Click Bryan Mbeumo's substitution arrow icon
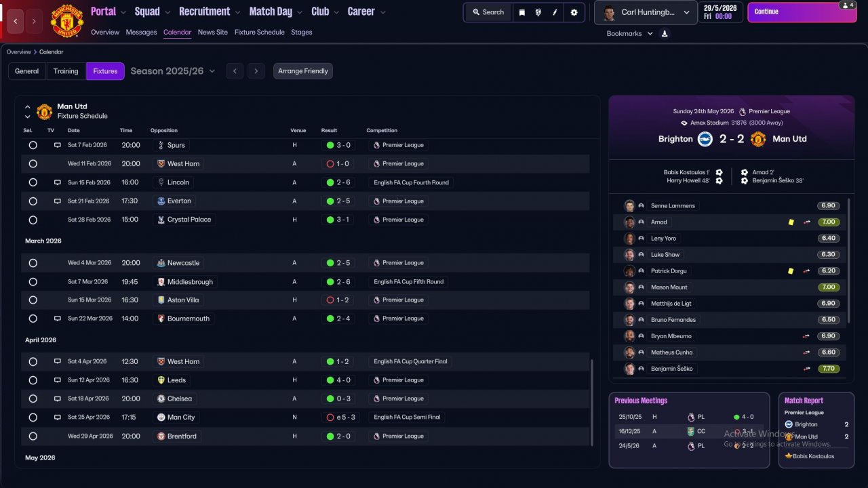This screenshot has width=868, height=488. coord(807,336)
